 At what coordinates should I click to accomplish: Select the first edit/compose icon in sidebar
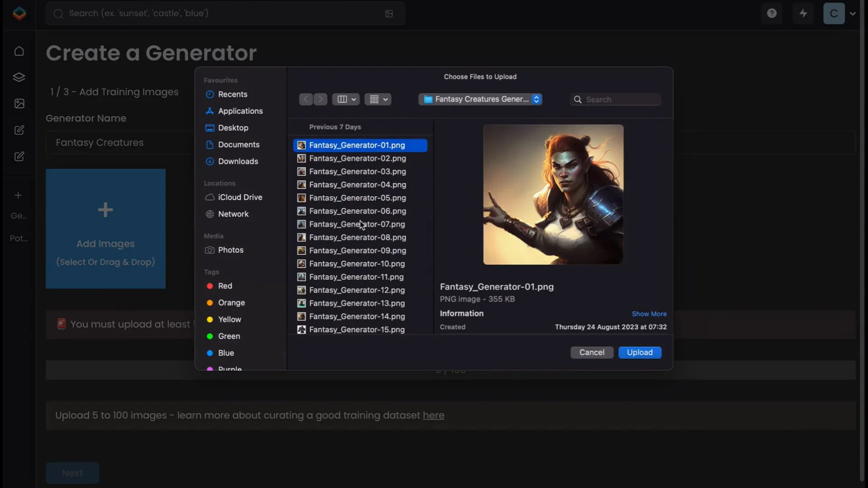19,130
